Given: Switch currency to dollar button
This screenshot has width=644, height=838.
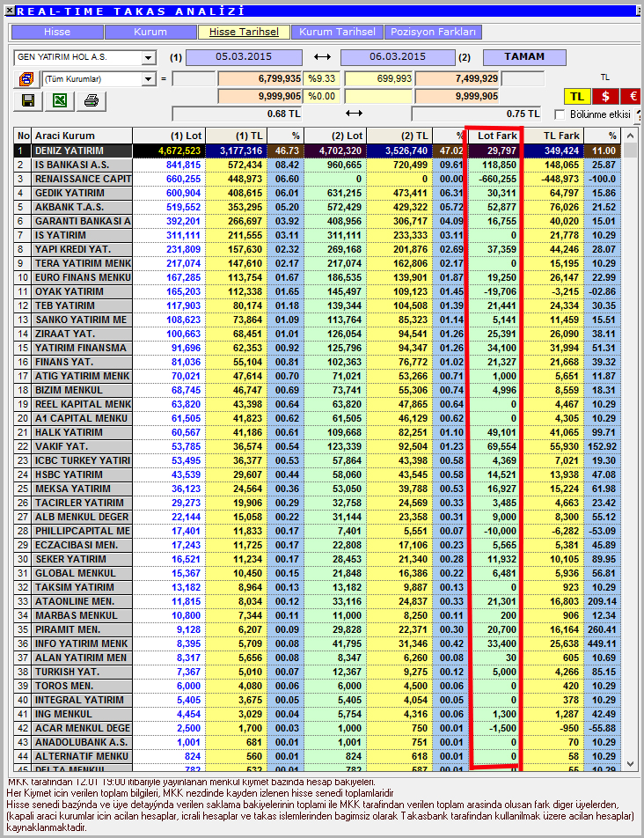Looking at the screenshot, I should click(x=605, y=96).
